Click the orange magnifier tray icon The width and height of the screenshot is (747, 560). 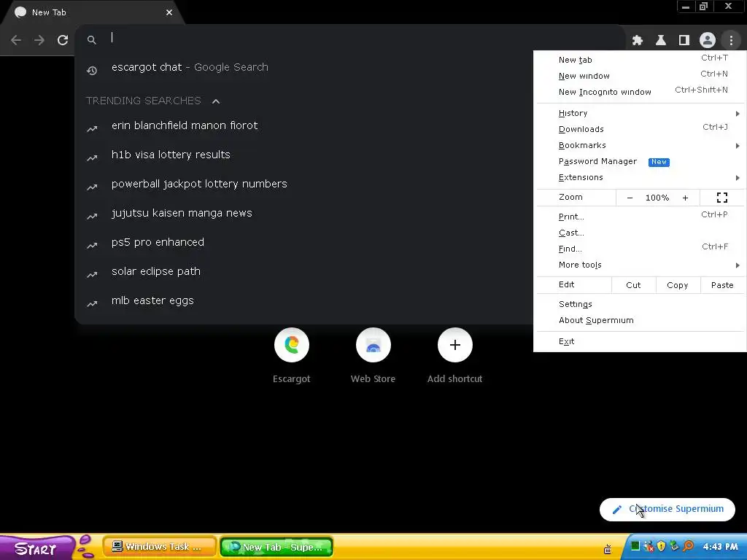(x=688, y=546)
